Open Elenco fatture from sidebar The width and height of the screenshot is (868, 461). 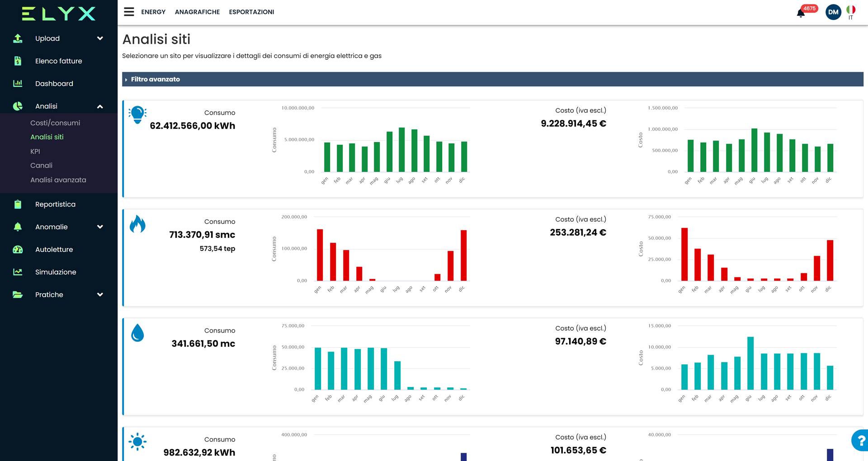58,61
